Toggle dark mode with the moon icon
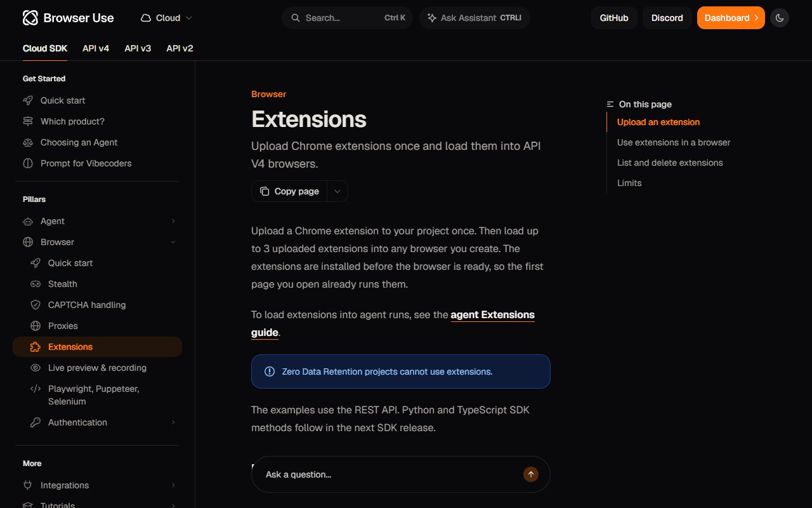 (x=780, y=18)
